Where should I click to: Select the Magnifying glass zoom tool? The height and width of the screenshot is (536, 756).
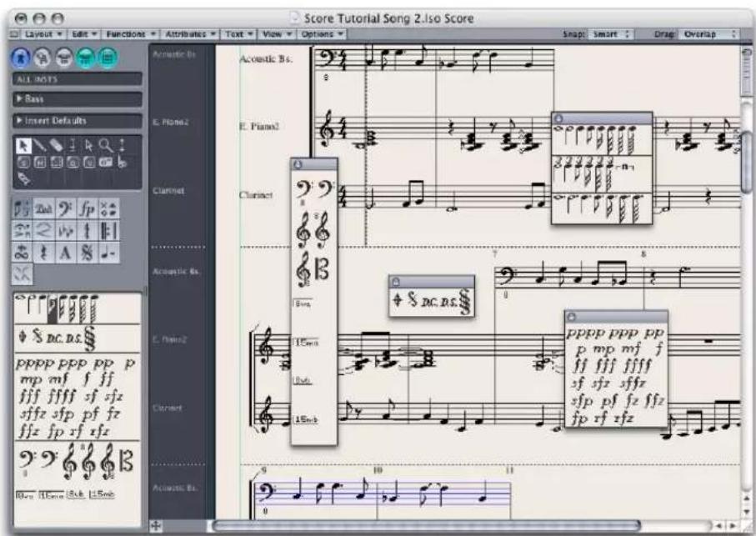point(106,146)
